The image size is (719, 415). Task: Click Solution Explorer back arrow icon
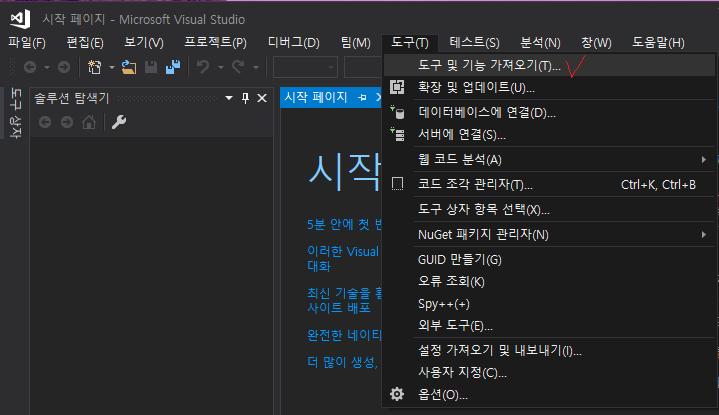[x=45, y=122]
